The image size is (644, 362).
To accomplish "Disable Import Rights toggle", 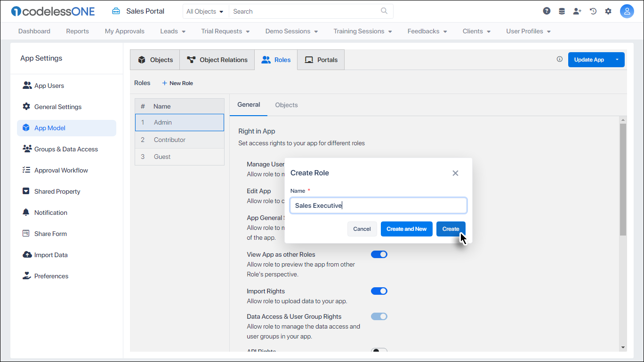I will (379, 291).
